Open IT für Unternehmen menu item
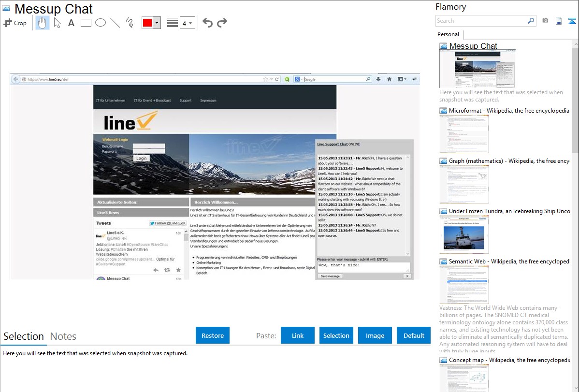579x392 pixels. click(x=110, y=101)
